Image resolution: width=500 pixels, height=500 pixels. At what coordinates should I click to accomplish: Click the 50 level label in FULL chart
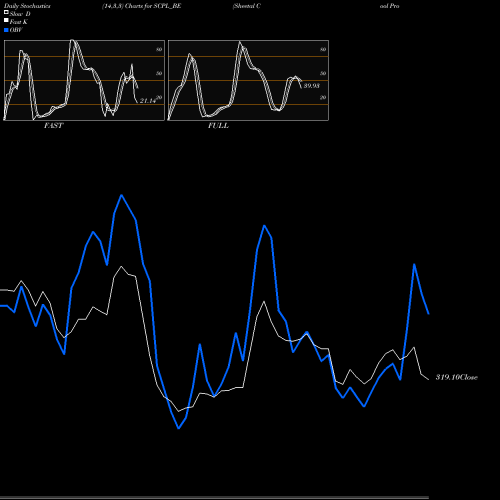[323, 73]
